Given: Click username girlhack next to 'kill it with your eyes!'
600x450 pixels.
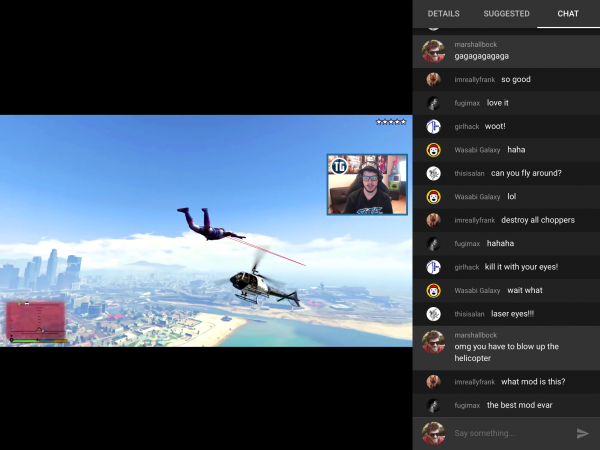Looking at the screenshot, I should 466,267.
